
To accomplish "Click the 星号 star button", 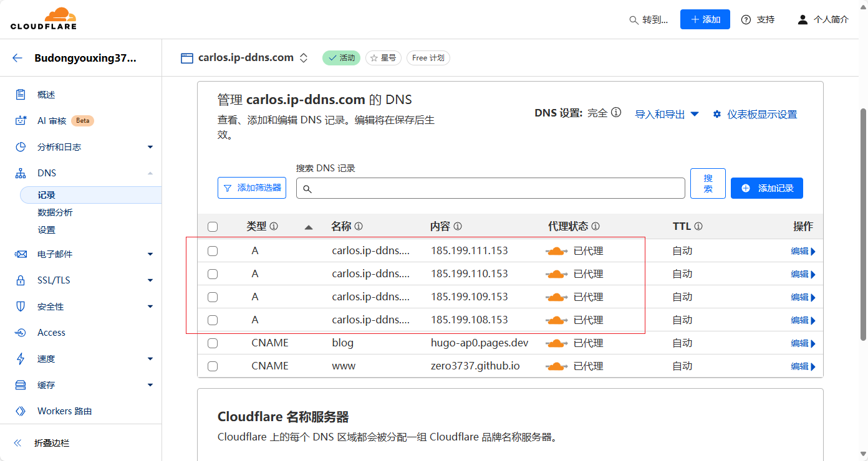I will click(383, 58).
